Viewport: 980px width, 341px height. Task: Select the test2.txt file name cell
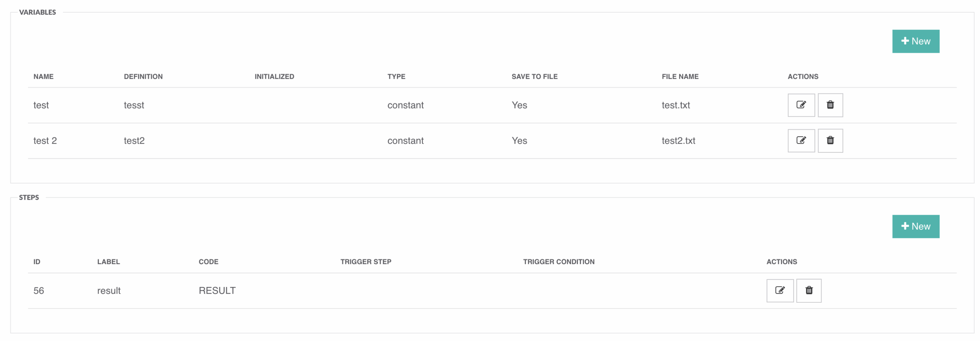click(x=678, y=141)
